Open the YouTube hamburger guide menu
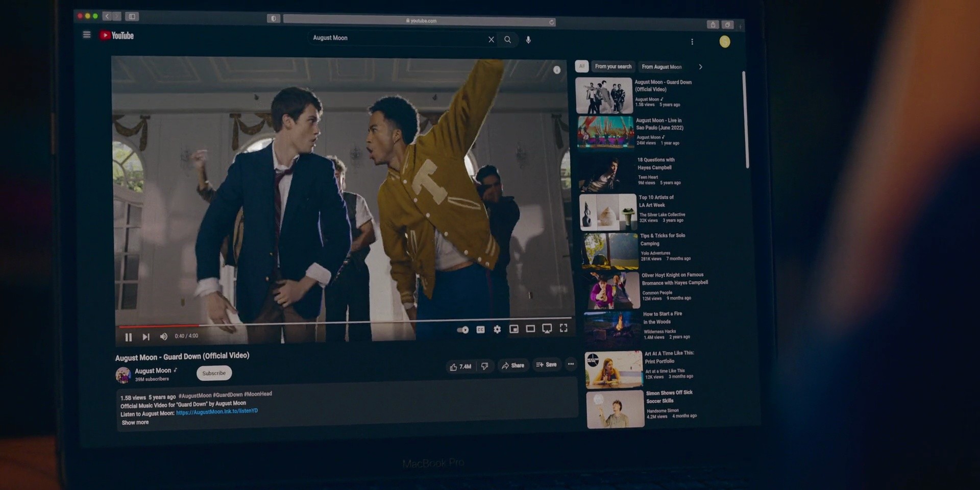980x490 pixels. (x=87, y=35)
